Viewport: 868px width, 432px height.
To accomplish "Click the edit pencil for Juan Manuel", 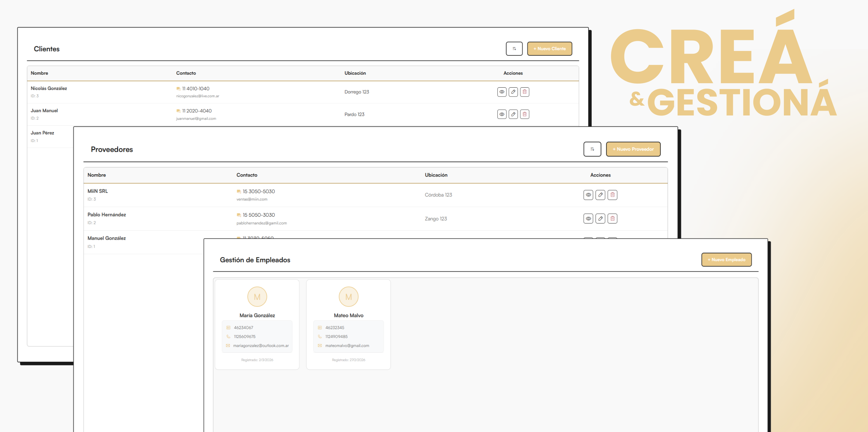I will point(513,114).
